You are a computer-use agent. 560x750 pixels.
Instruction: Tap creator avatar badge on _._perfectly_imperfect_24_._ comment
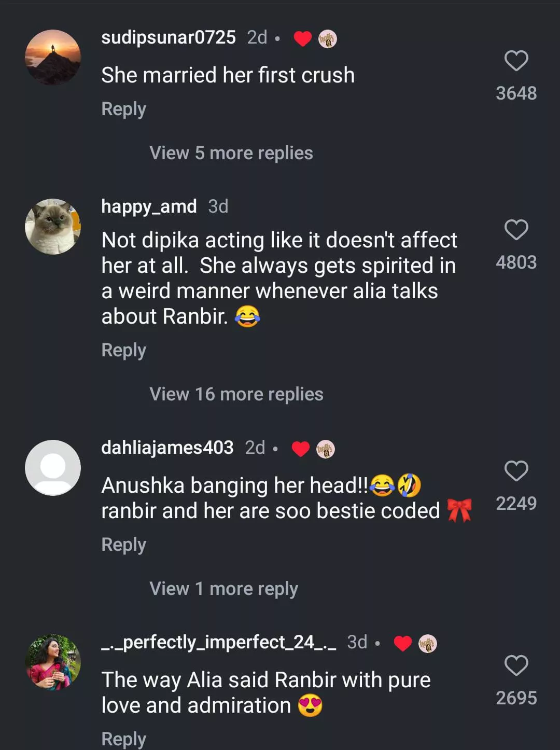pyautogui.click(x=428, y=644)
